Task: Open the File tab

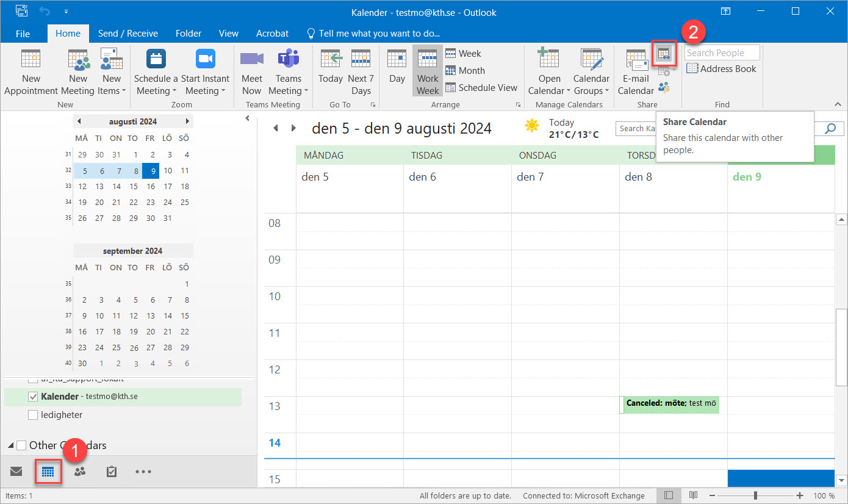Action: [23, 34]
